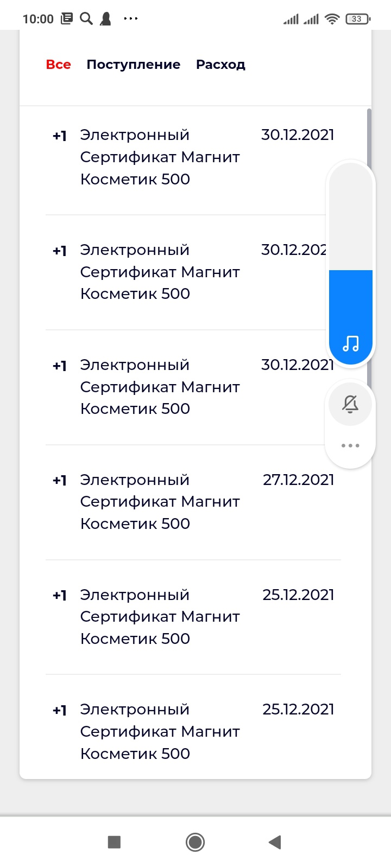Switch to the Расход tab
Screen dimensions: 391x868
[x=220, y=65]
